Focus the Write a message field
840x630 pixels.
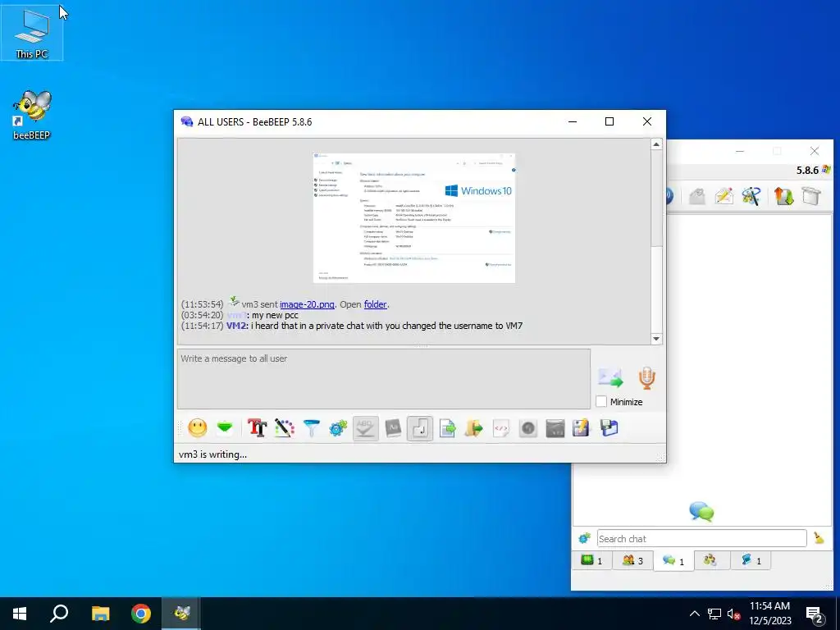(x=384, y=379)
